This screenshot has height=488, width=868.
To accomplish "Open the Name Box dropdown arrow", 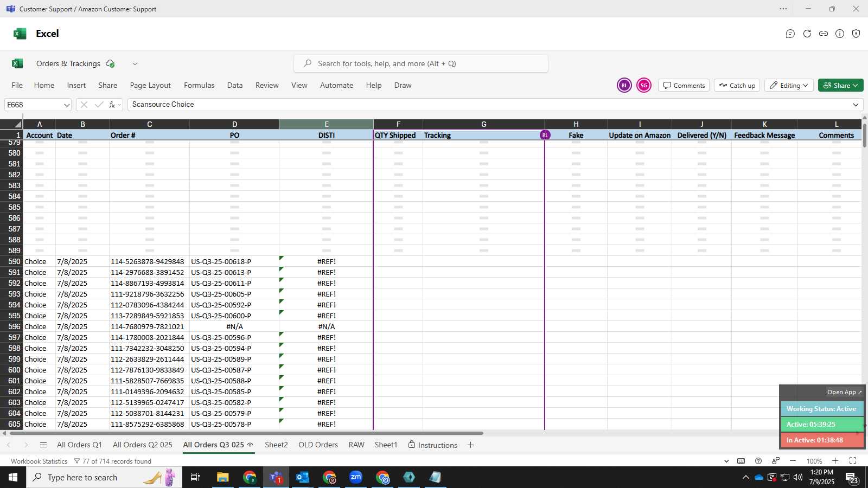I will pyautogui.click(x=66, y=105).
